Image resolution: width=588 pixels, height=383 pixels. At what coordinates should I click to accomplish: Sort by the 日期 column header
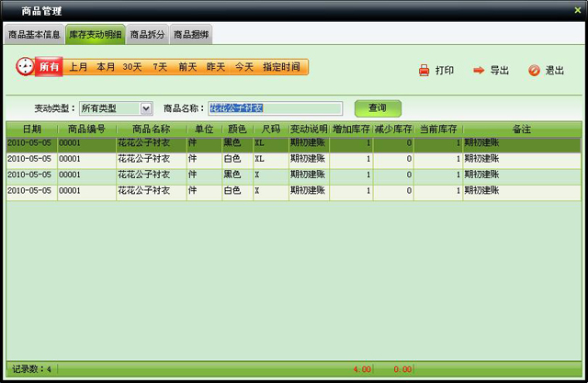[31, 130]
